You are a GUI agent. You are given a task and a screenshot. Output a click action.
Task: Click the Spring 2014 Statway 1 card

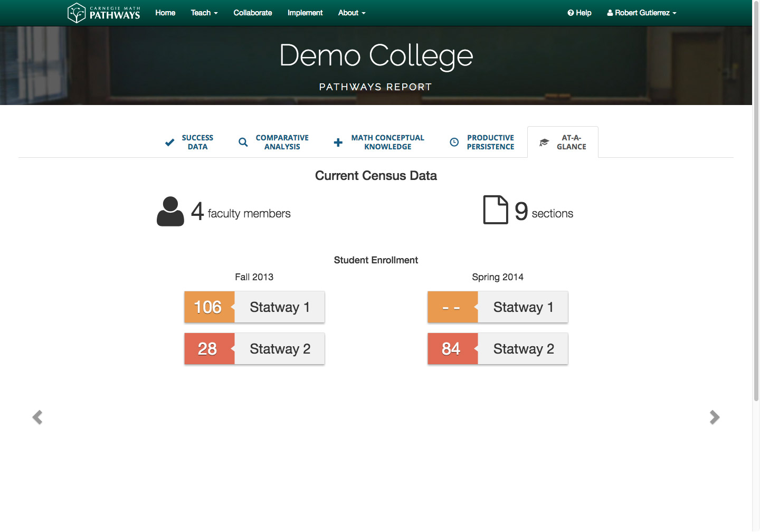498,307
